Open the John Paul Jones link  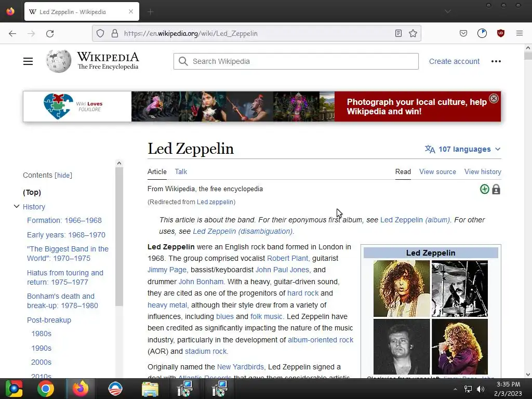[282, 270]
